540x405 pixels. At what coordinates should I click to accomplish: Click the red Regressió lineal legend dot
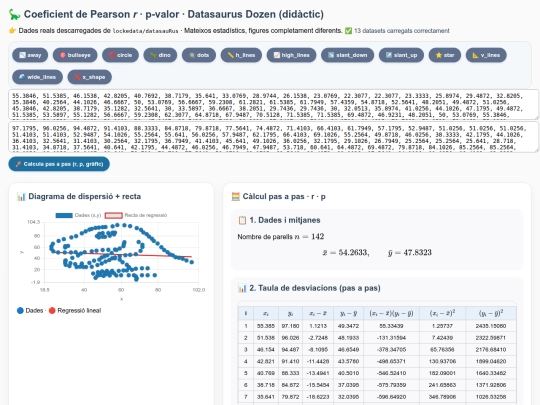click(x=52, y=311)
